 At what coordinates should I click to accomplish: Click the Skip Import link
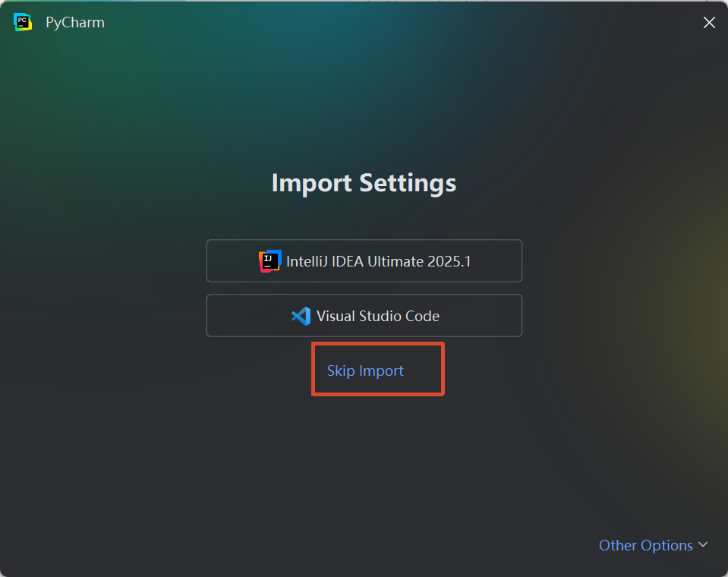365,370
